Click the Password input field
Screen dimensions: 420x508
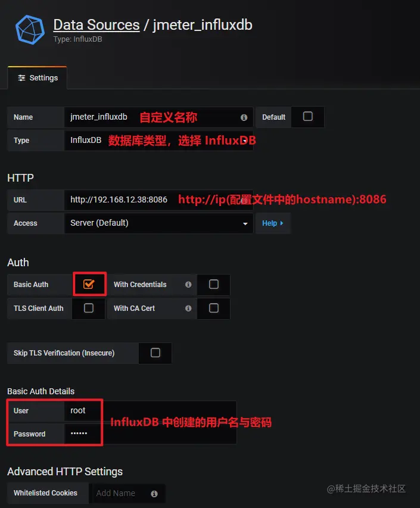(150, 434)
